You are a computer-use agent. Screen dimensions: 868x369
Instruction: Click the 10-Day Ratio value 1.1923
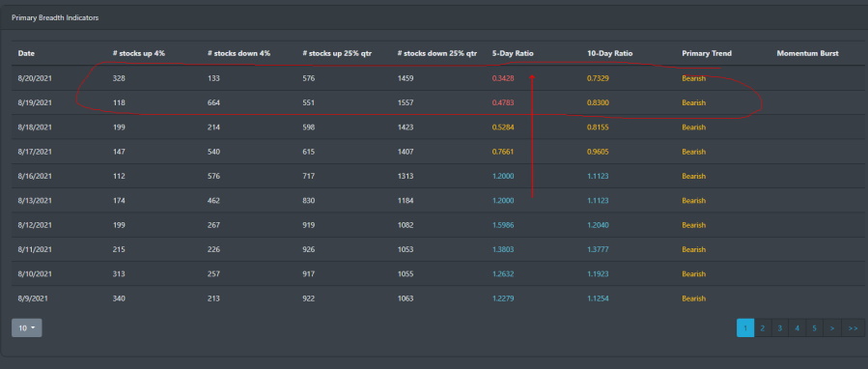598,273
